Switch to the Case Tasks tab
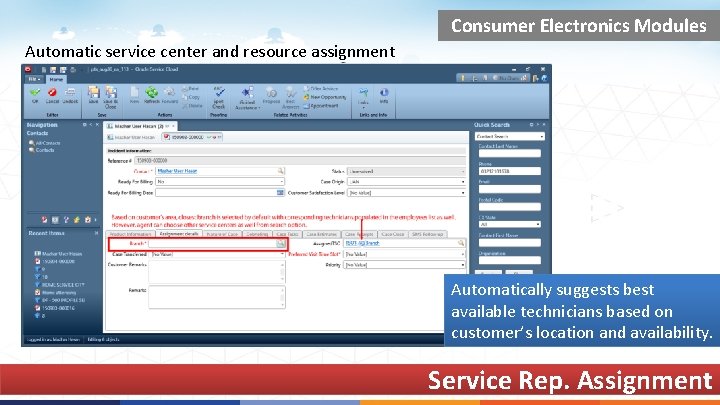Viewport: 720px width, 405px height. tap(287, 234)
